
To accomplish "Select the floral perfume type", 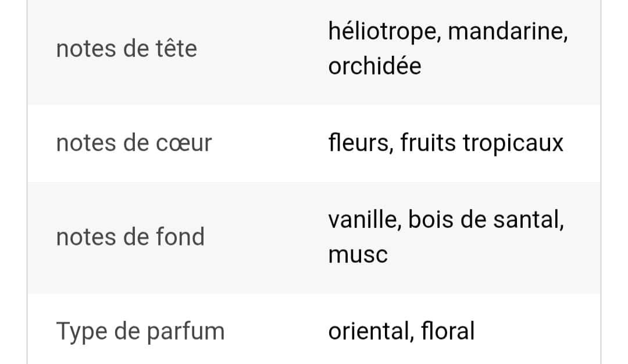I will pyautogui.click(x=448, y=331).
